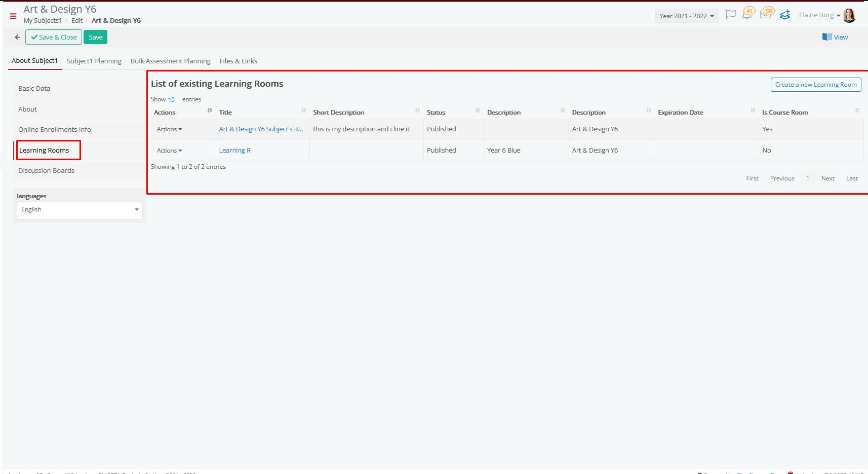Go to the First page
Viewport: 868px width, 474px height.
pyautogui.click(x=752, y=178)
